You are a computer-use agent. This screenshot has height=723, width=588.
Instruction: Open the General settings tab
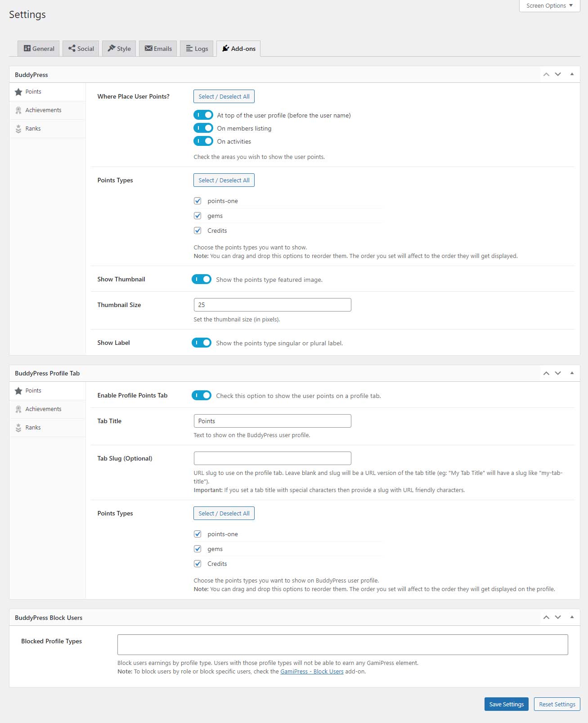(39, 49)
